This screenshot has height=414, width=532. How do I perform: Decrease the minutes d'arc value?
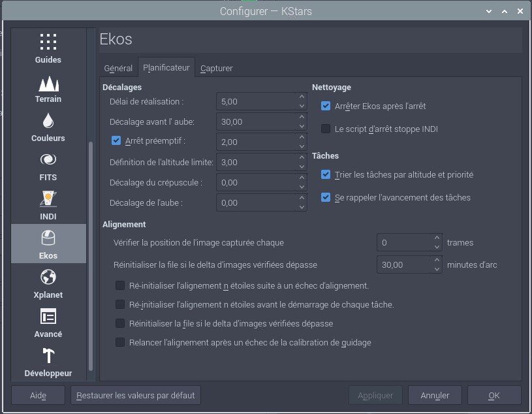(437, 269)
